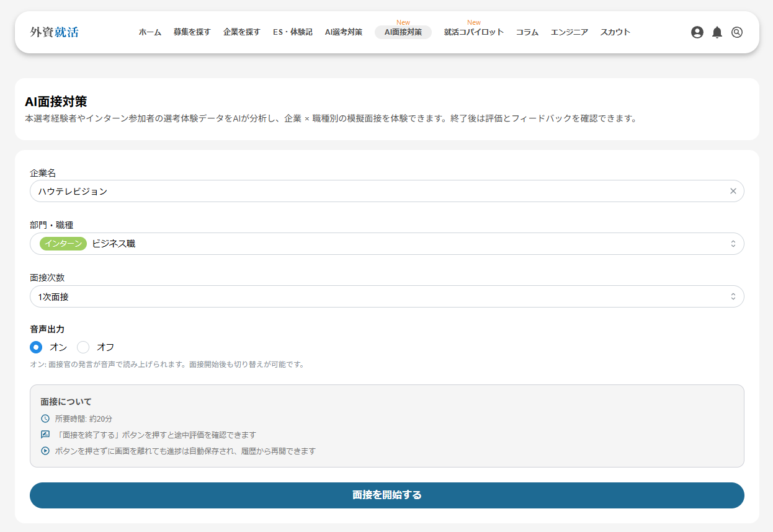
Task: Open the ES・体験記 menu item
Action: 293,32
